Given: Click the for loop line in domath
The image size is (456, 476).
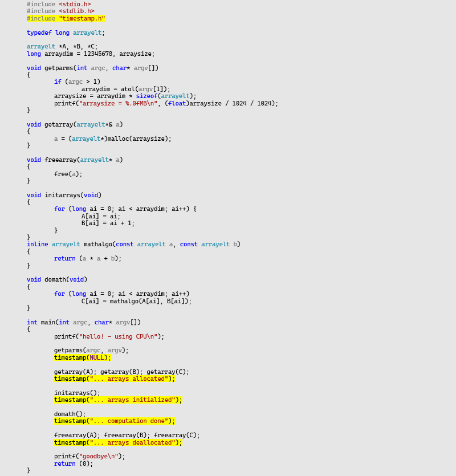Looking at the screenshot, I should pos(122,294).
